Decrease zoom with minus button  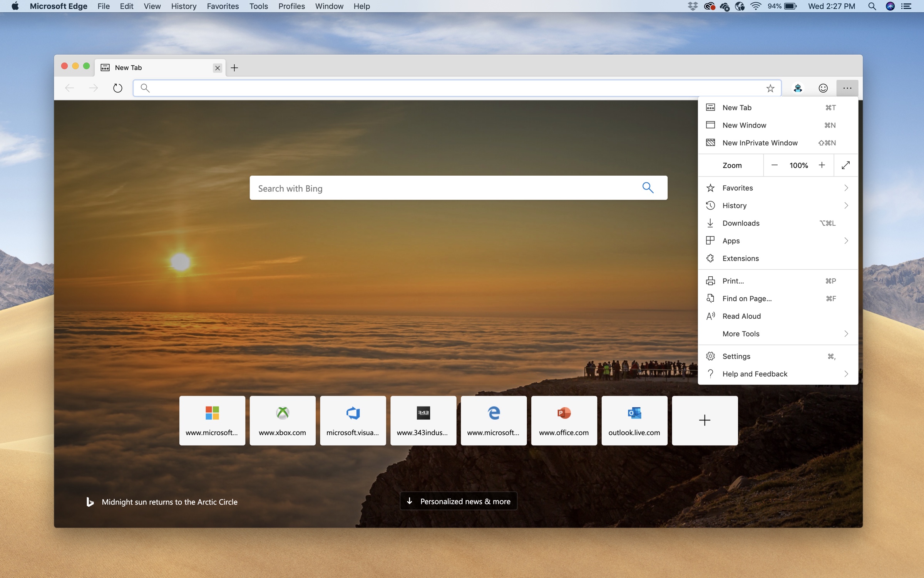[775, 165]
